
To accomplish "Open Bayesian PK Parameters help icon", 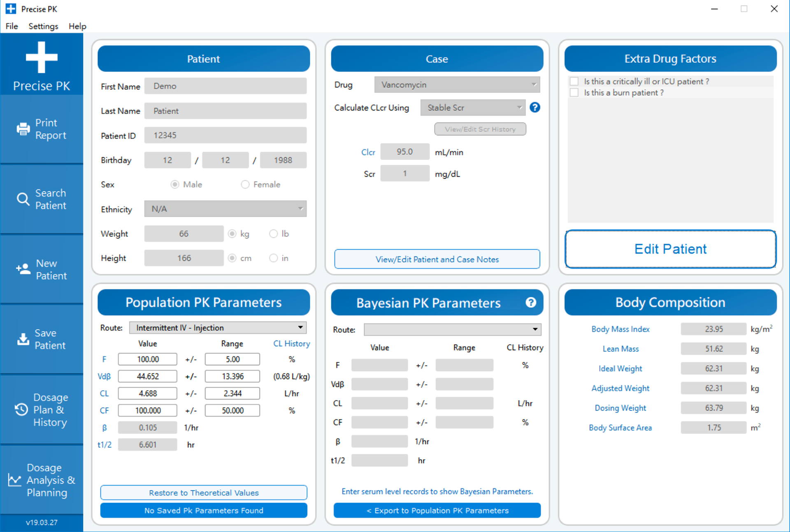I will pyautogui.click(x=531, y=303).
